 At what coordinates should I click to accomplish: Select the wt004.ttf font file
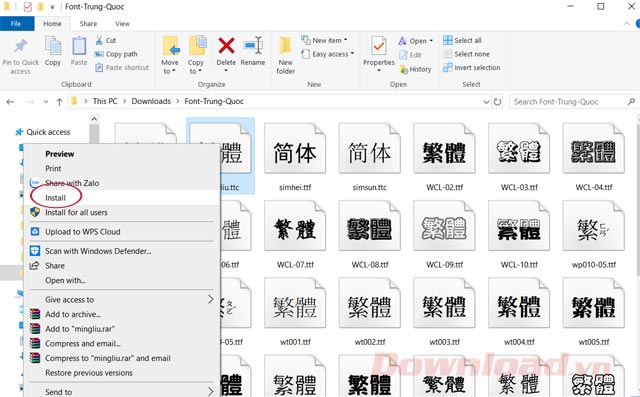[x=519, y=312]
